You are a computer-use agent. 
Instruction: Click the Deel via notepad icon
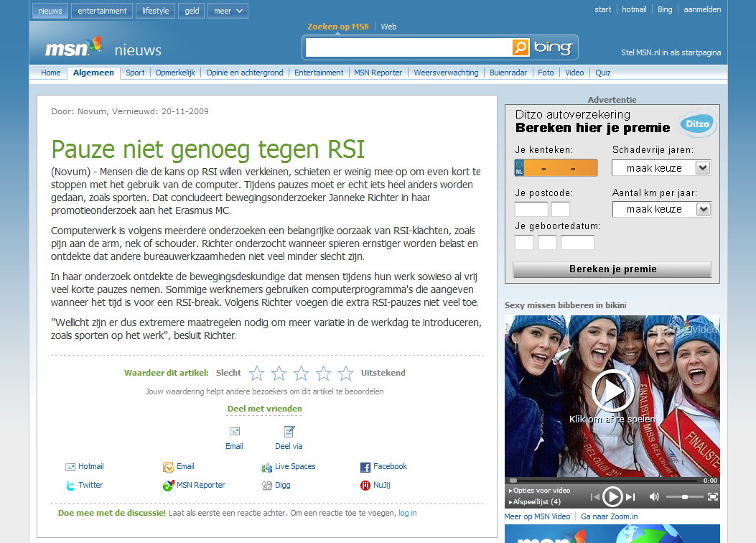click(289, 431)
